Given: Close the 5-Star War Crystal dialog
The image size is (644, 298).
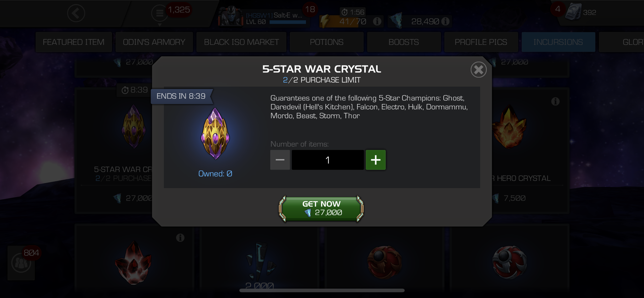Looking at the screenshot, I should [x=478, y=70].
